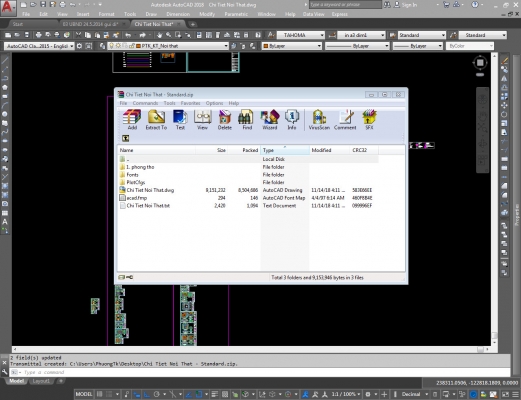Open the TAHOMA text style dropdown
Screen dimensions: 521x400
pyautogui.click(x=301, y=35)
